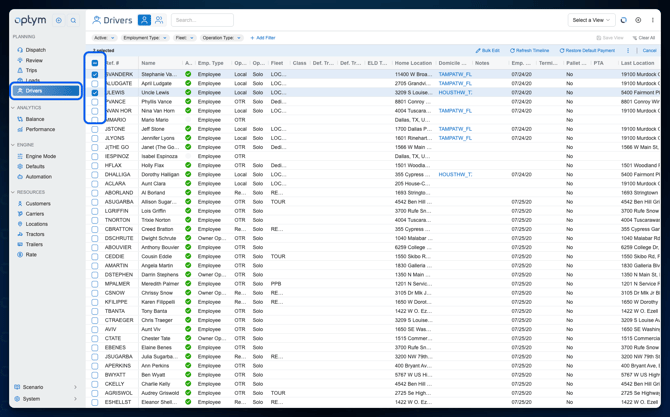Image resolution: width=670 pixels, height=417 pixels.
Task: Click the Review icon in the sidebar
Action: tap(20, 60)
